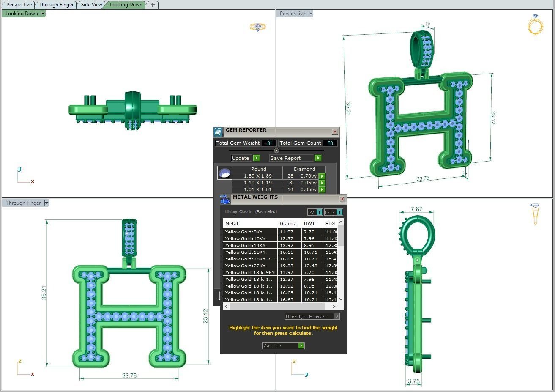Select the Yellow Gold:22KY row
Viewport: 555px width, 392px height.
tap(280, 266)
